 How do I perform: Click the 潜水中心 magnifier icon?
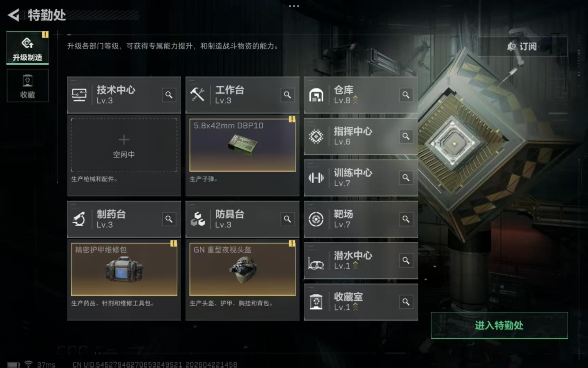click(x=406, y=261)
